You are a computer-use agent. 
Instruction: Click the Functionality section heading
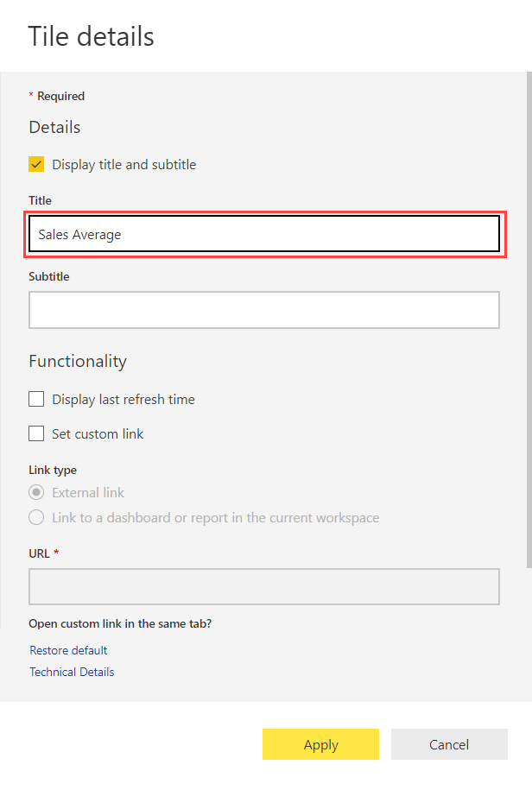78,361
